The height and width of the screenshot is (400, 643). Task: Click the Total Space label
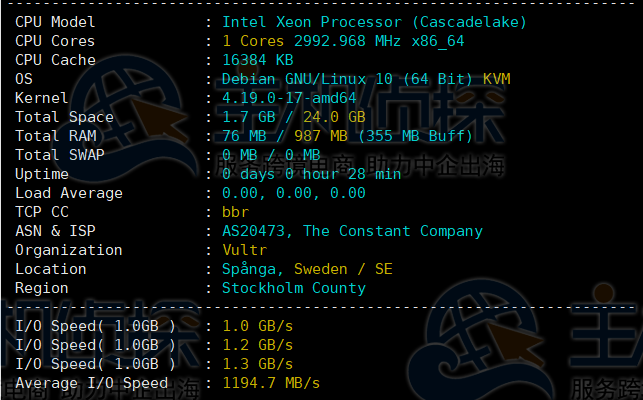64,117
